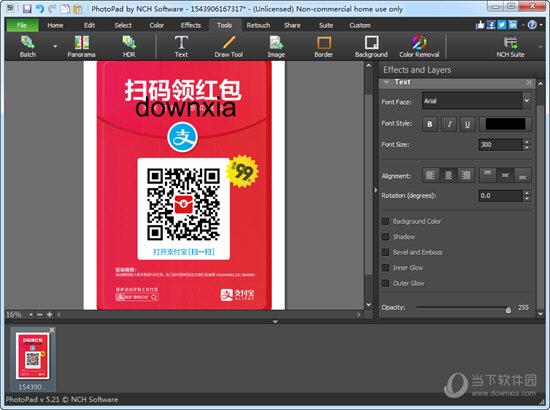
Task: Increase Font Size with up arrow
Action: [x=526, y=142]
